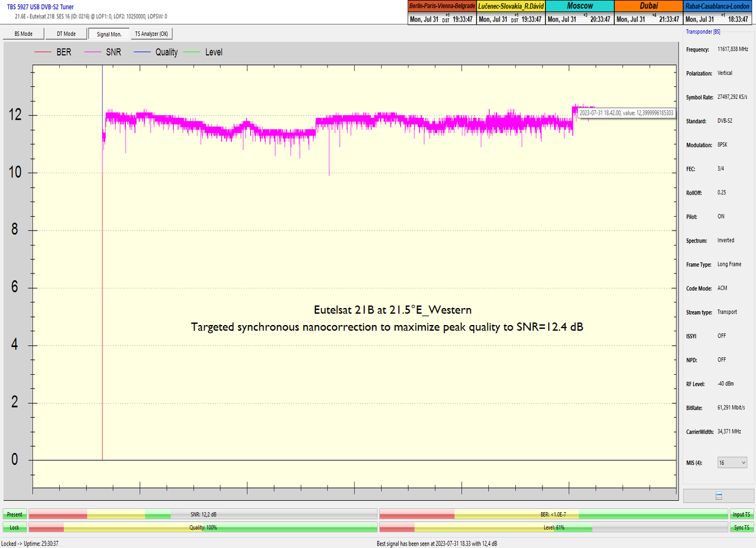Open the DT Mode tab

[66, 34]
